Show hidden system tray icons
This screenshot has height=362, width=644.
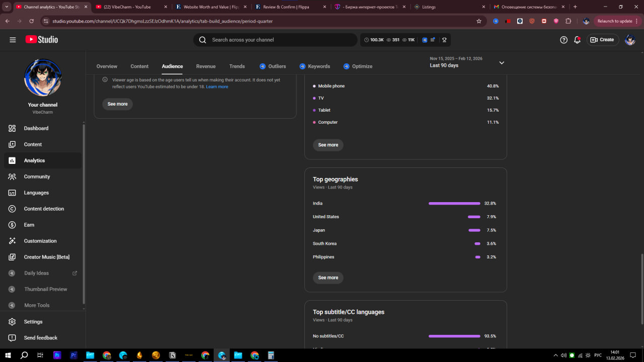(555, 355)
